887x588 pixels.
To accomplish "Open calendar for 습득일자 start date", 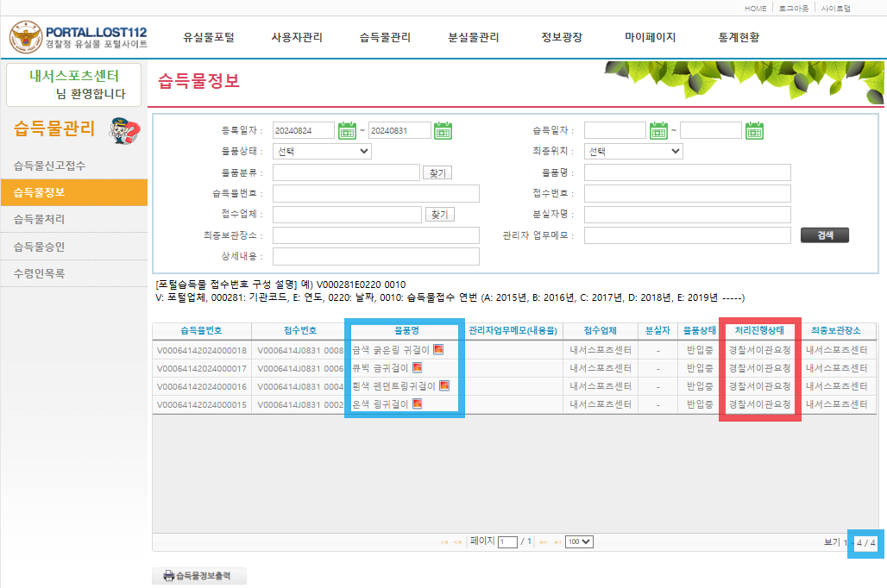I will (659, 131).
